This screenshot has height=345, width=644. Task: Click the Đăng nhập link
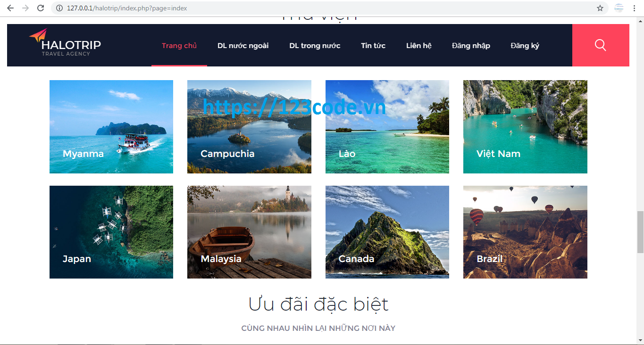coord(471,46)
